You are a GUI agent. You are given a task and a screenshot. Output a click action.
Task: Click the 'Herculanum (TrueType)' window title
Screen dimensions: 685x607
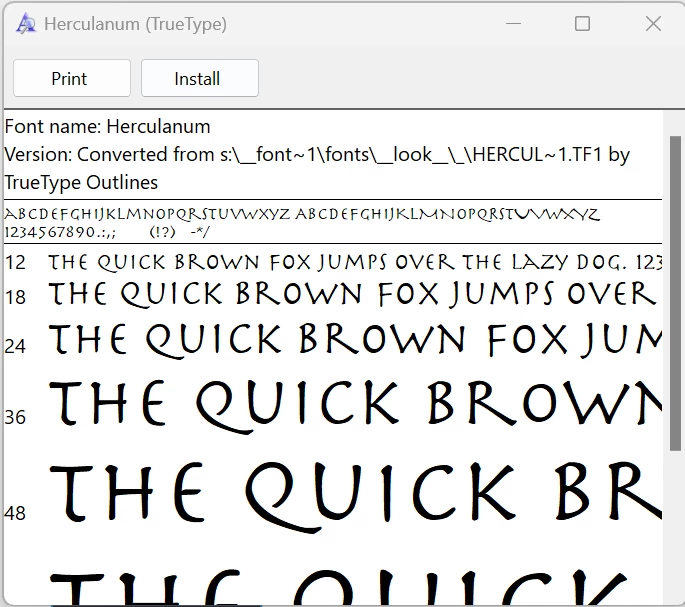135,24
